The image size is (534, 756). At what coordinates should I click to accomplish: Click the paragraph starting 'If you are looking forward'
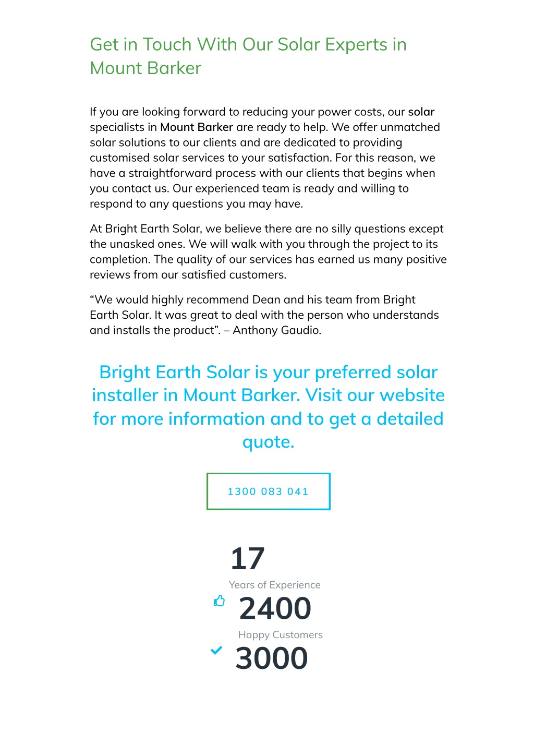pos(265,158)
